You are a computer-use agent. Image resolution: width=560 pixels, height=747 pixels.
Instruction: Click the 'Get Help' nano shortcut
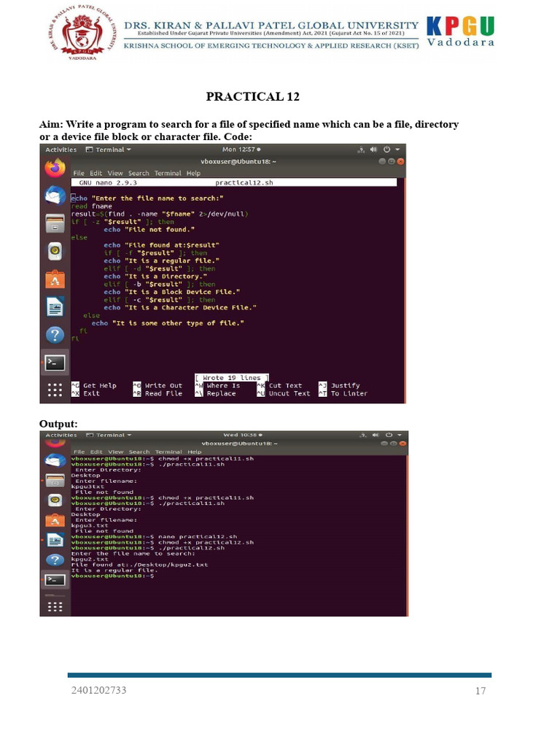(94, 385)
